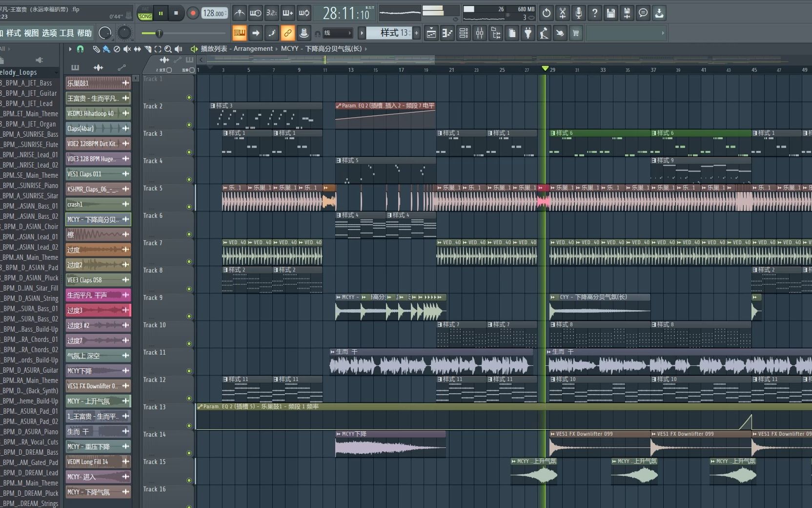Open the Piano roll window
The image size is (812, 508).
pyautogui.click(x=447, y=33)
